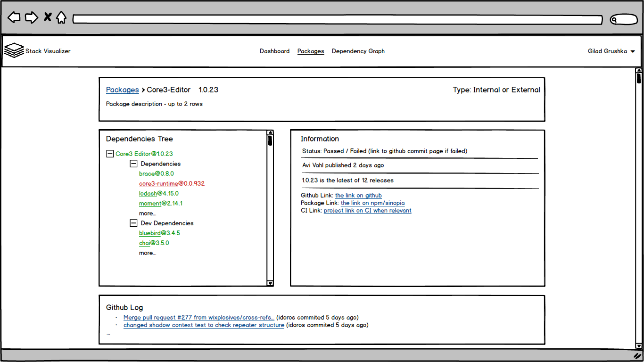The width and height of the screenshot is (644, 362).
Task: Go to the Dashboard nav item
Action: click(274, 51)
